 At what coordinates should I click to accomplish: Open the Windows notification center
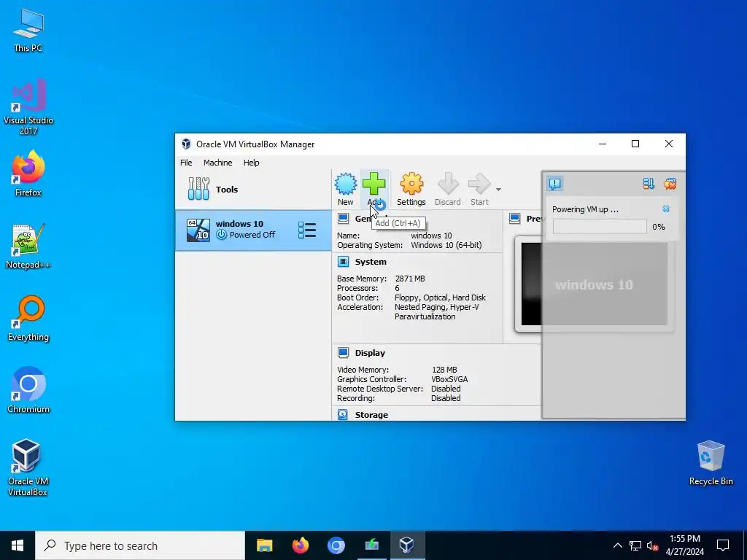[723, 545]
